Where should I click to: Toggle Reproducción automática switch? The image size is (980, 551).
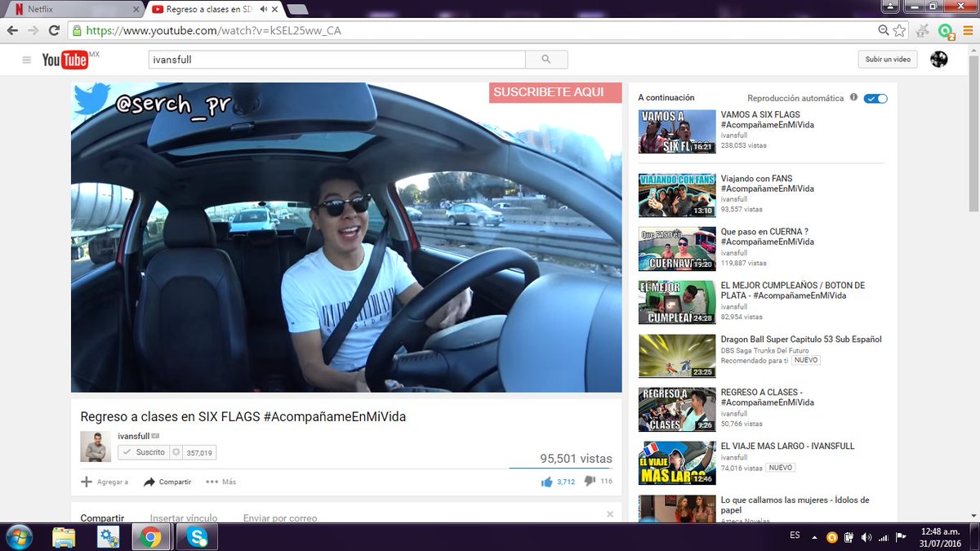pyautogui.click(x=876, y=98)
